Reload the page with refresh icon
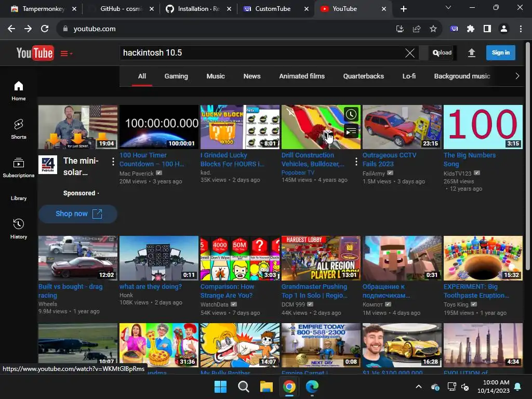Screen dimensions: 532x399 point(45,29)
